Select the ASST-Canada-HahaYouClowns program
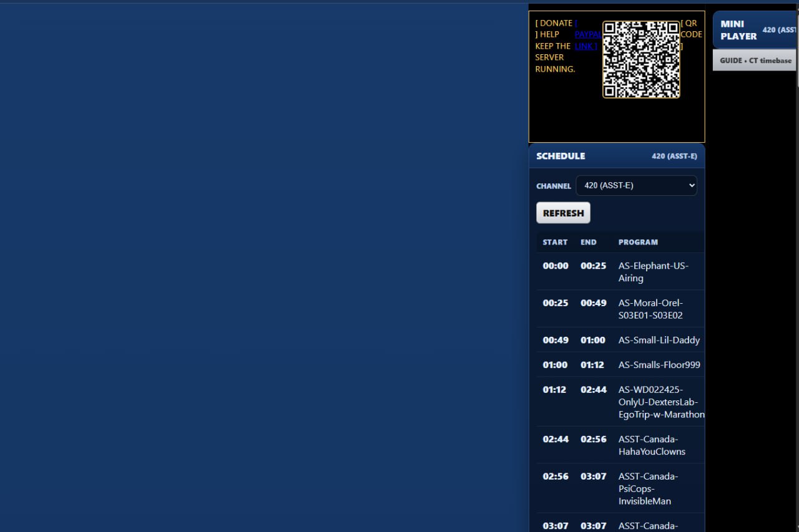The width and height of the screenshot is (799, 532). [x=652, y=445]
